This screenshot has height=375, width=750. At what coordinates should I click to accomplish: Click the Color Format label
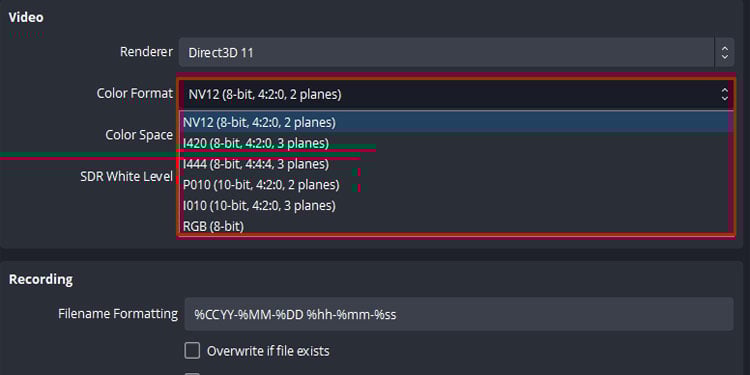[x=135, y=93]
